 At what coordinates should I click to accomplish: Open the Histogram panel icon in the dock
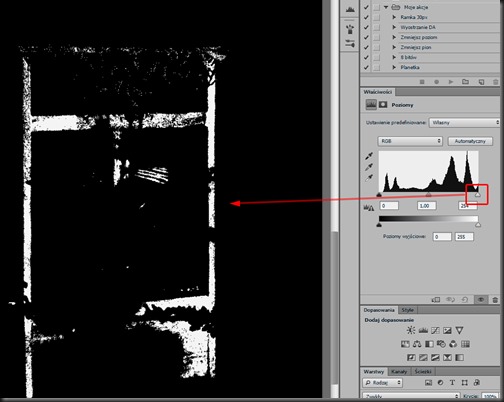[350, 9]
